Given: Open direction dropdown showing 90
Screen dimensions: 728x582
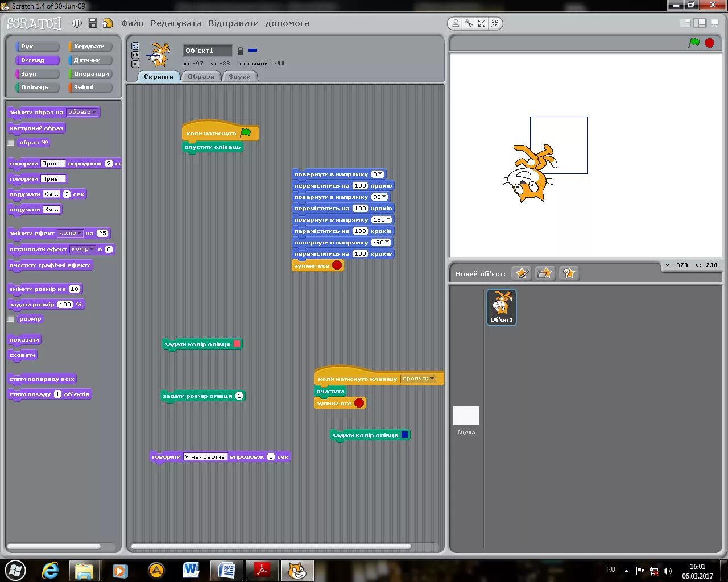Looking at the screenshot, I should [380, 197].
